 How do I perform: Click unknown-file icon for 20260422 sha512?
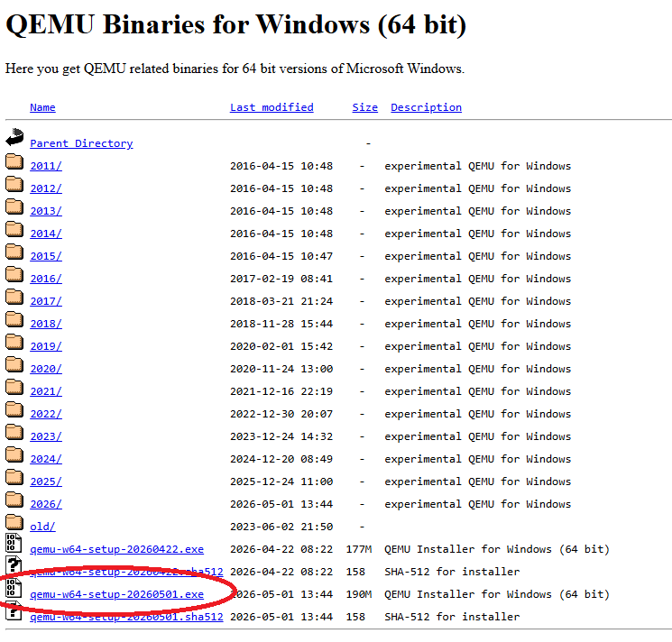point(14,565)
